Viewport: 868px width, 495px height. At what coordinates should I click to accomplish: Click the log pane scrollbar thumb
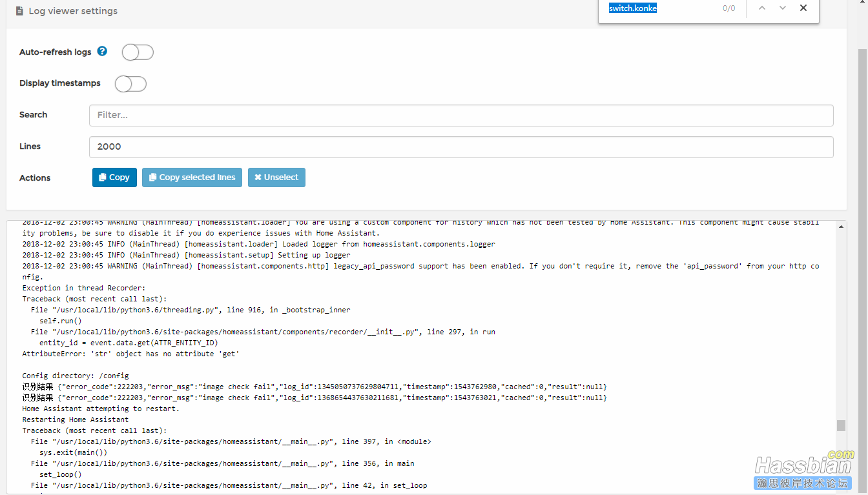pyautogui.click(x=841, y=425)
